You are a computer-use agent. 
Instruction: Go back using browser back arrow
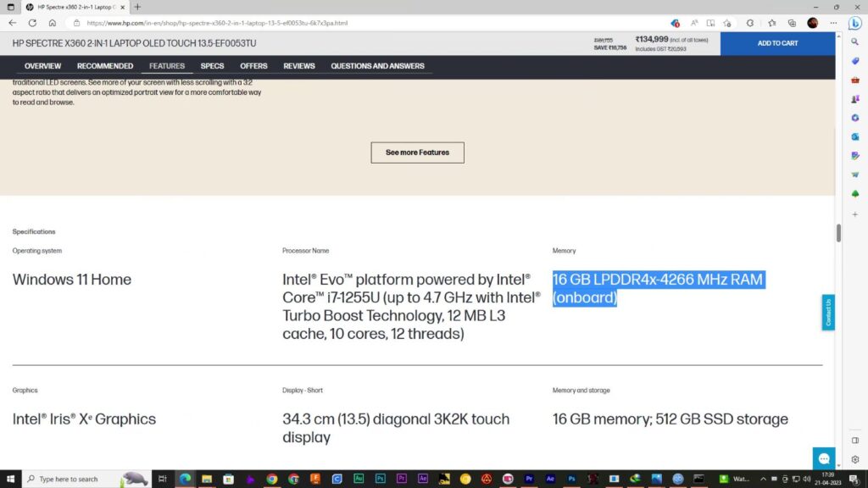(12, 23)
